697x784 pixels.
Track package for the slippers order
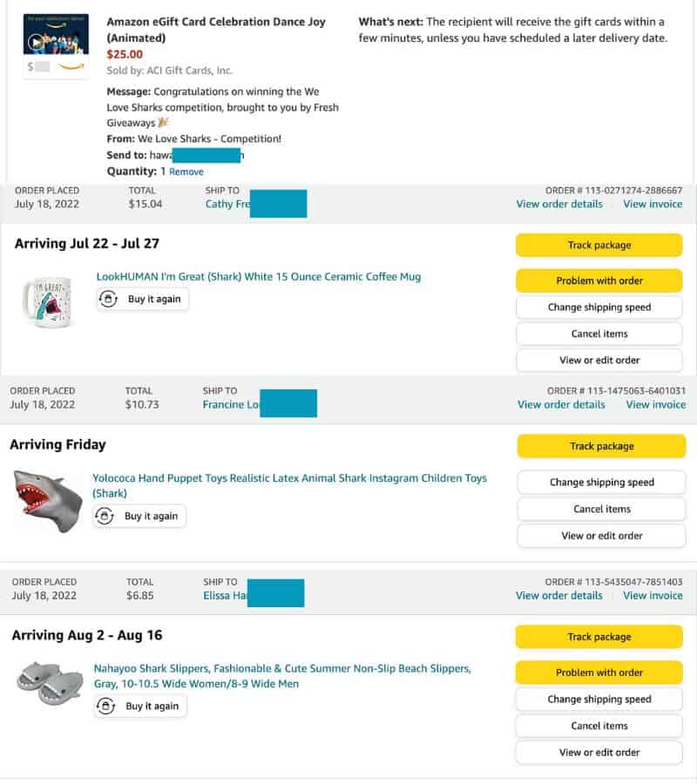pyautogui.click(x=599, y=637)
